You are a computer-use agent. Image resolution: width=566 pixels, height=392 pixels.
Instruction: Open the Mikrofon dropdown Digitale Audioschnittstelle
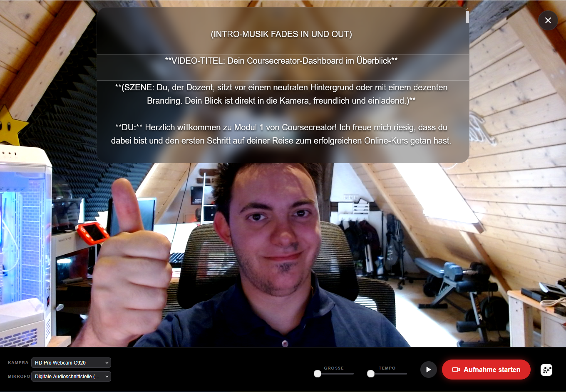coord(71,377)
